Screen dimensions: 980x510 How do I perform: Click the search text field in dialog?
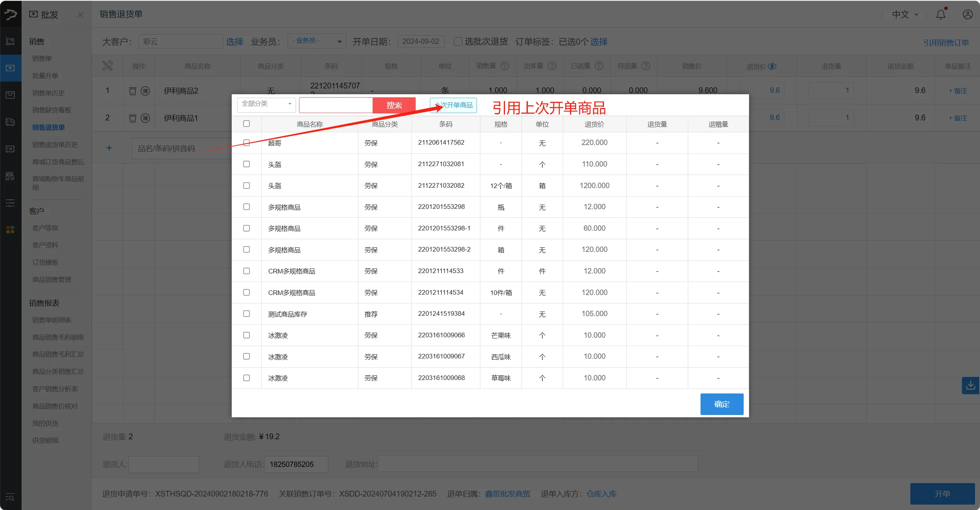336,105
